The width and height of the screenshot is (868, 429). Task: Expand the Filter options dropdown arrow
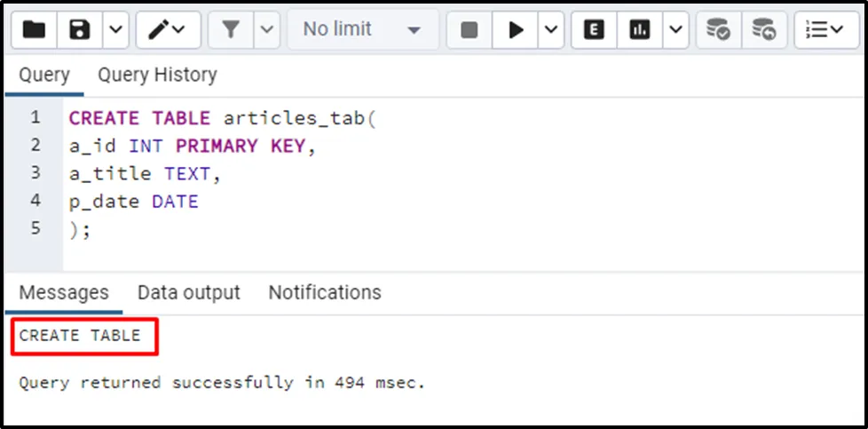click(266, 30)
